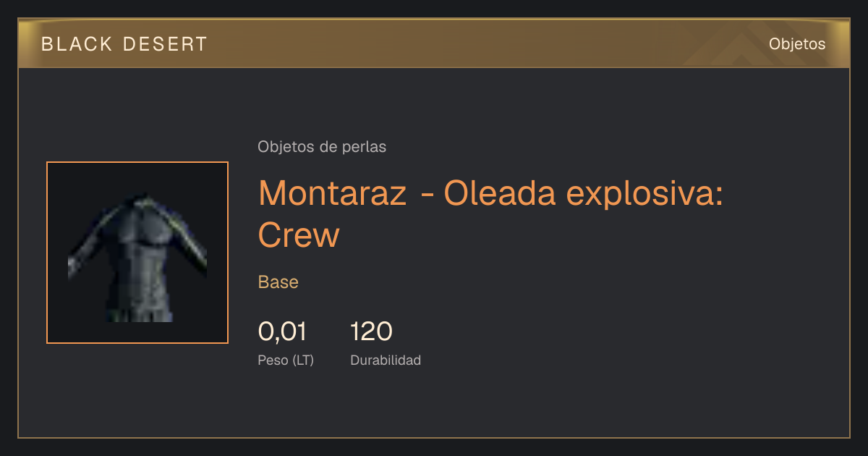Click the orange-bordered item thumbnail frame

point(137,253)
